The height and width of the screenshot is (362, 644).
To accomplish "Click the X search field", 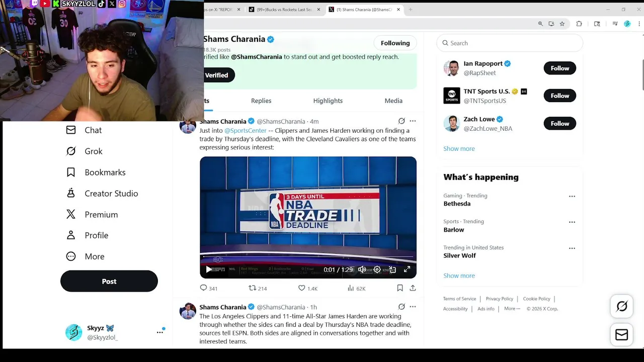I will tap(510, 43).
